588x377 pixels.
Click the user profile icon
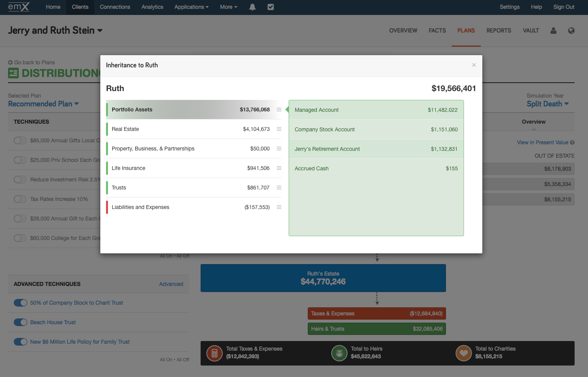point(553,31)
